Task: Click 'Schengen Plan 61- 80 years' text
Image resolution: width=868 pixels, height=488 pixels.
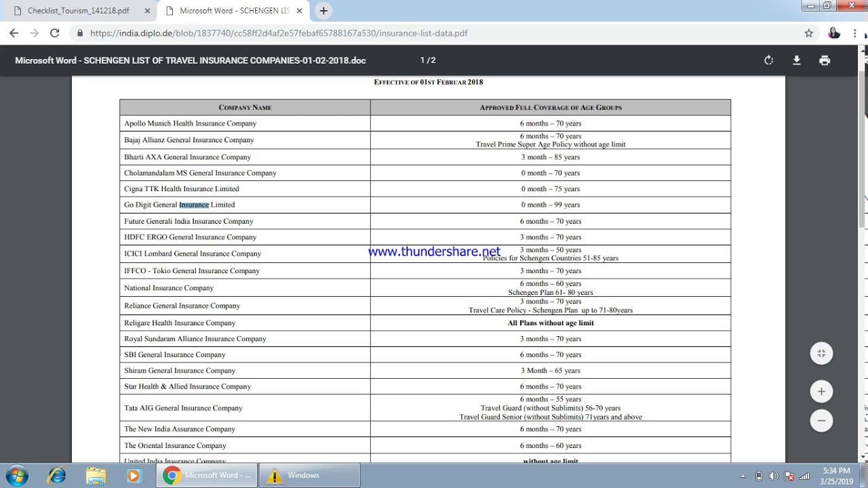Action: 551,293
